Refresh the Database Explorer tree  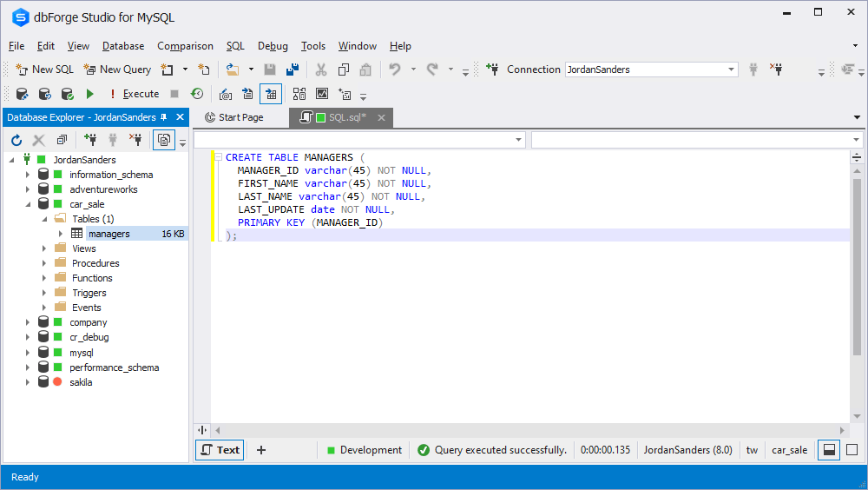pos(16,140)
